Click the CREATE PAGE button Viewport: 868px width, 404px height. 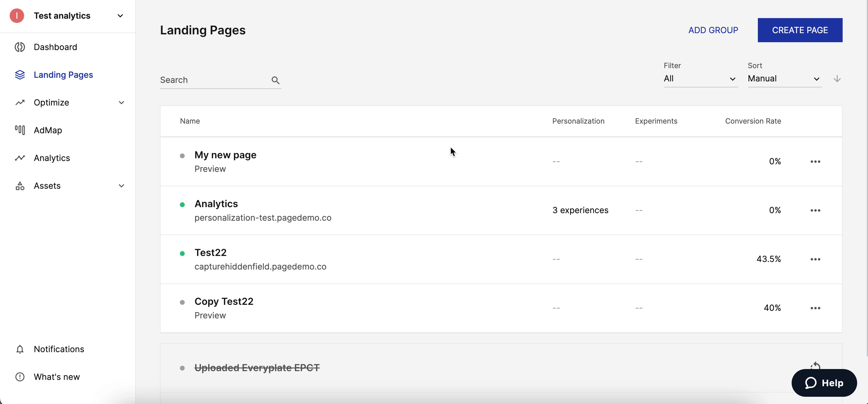pyautogui.click(x=800, y=30)
